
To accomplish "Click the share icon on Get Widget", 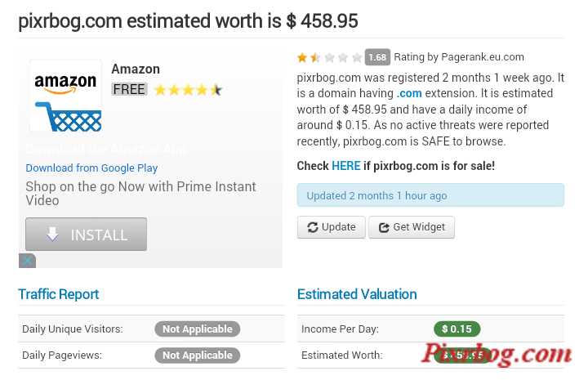I will coord(384,227).
